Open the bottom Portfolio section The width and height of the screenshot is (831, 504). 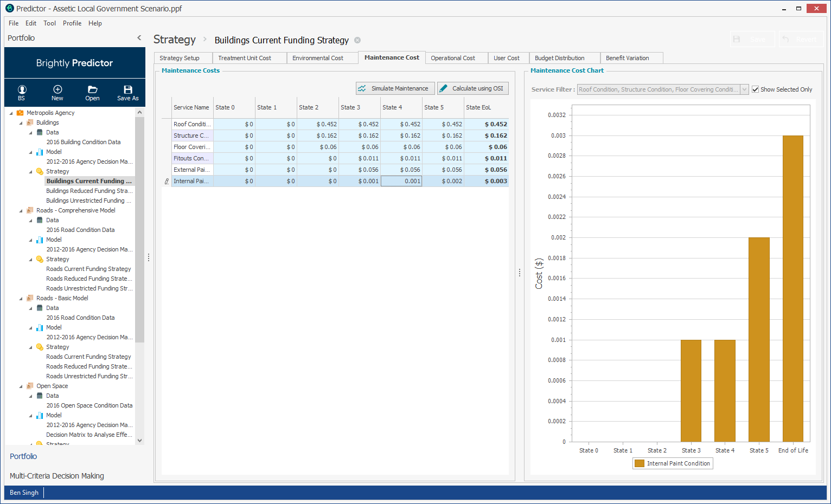point(23,456)
